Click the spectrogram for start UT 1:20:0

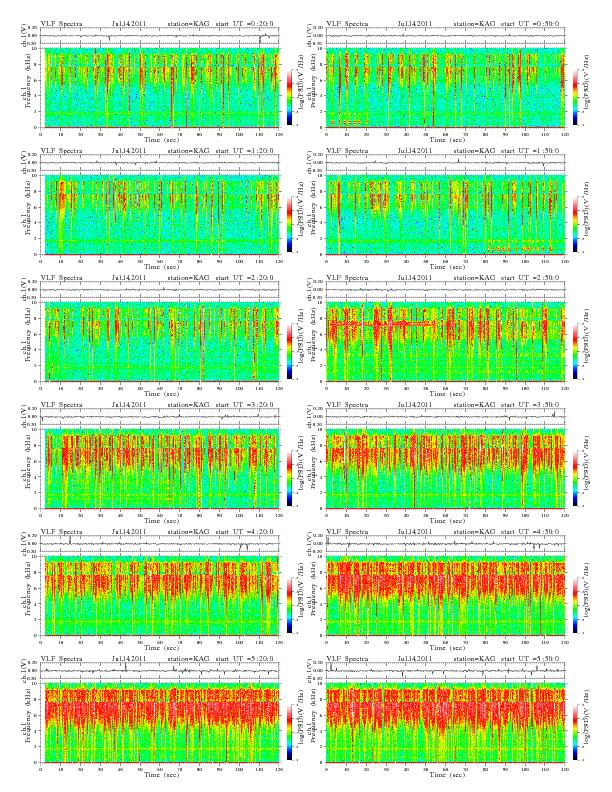pos(160,215)
